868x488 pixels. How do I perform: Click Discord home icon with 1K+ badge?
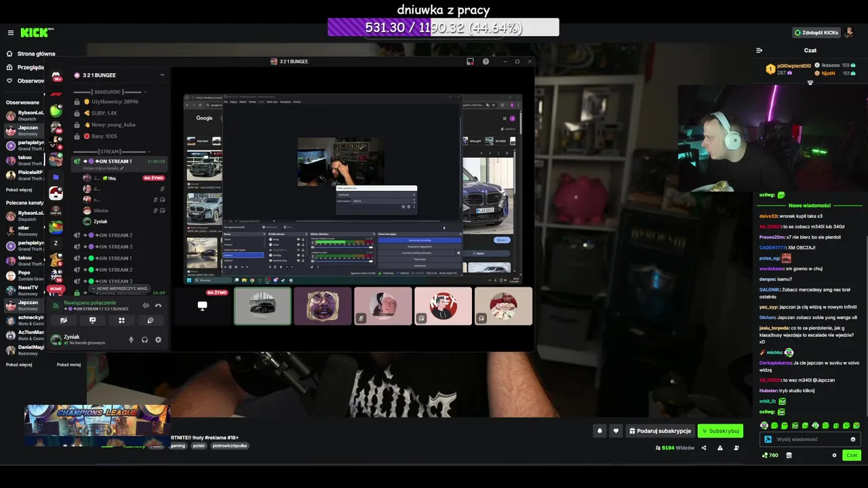tap(56, 75)
